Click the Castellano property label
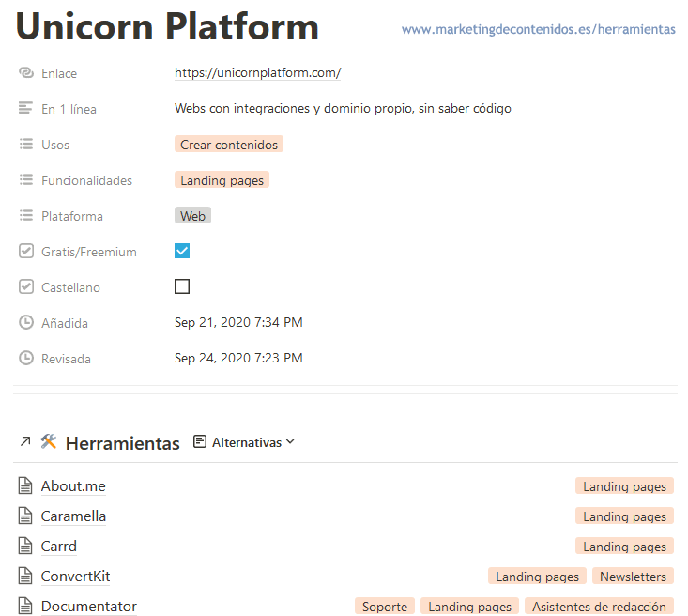This screenshot has height=616, width=688. [70, 287]
